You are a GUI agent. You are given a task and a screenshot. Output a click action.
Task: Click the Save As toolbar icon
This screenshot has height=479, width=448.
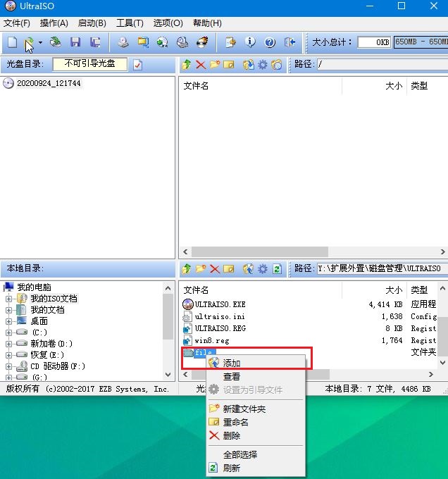95,42
